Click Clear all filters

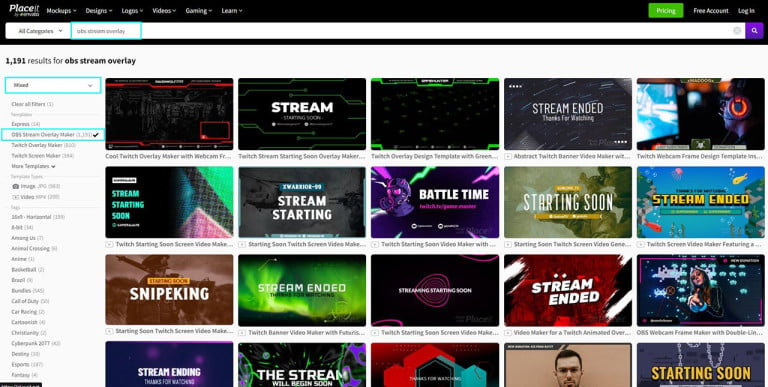[x=32, y=104]
